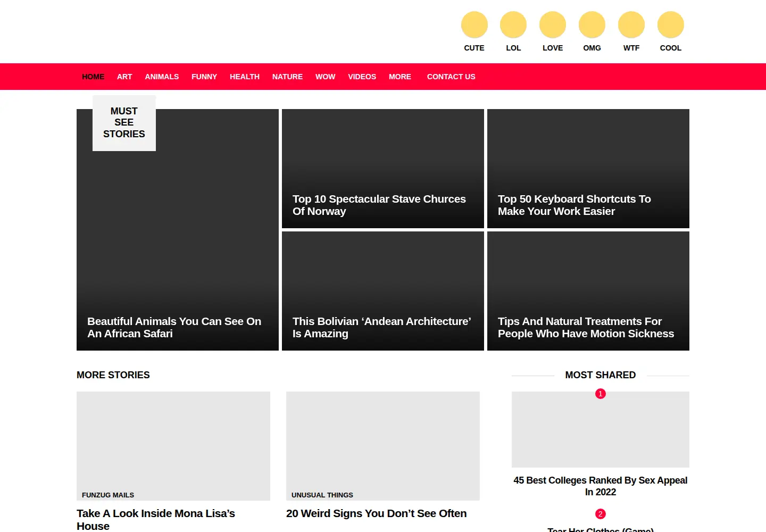
Task: Click the UNUSUAL THINGS category tag
Action: coord(322,495)
